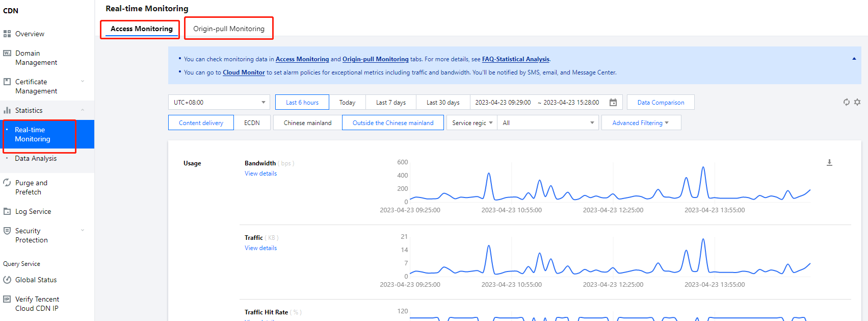The width and height of the screenshot is (868, 321).
Task: Collapse the Statistics sidebar section
Action: pyautogui.click(x=83, y=110)
